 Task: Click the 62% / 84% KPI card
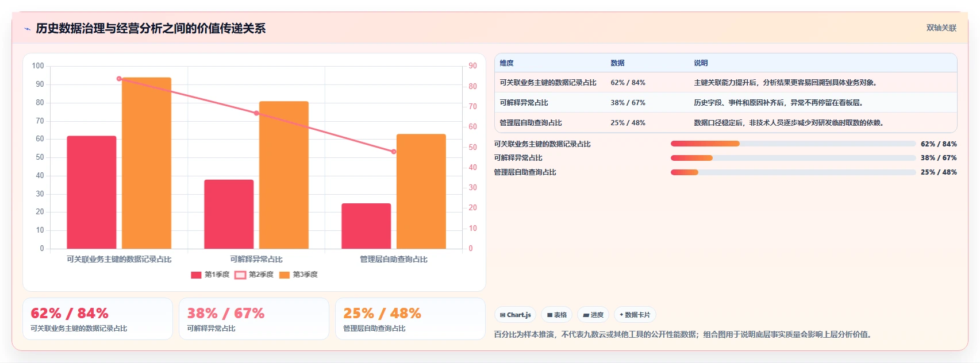98,319
